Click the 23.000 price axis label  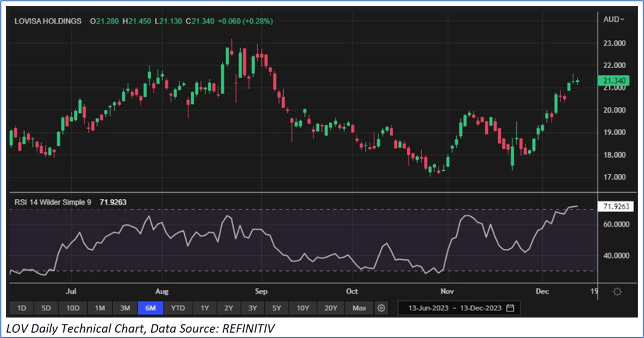(615, 43)
